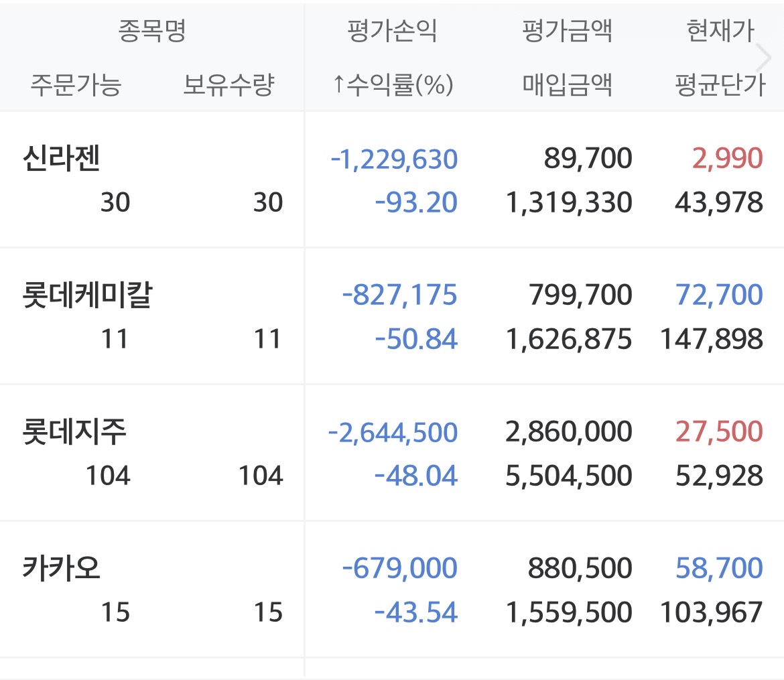Tap the 평균단가 column header
Image resolution: width=784 pixels, height=680 pixels.
(720, 85)
